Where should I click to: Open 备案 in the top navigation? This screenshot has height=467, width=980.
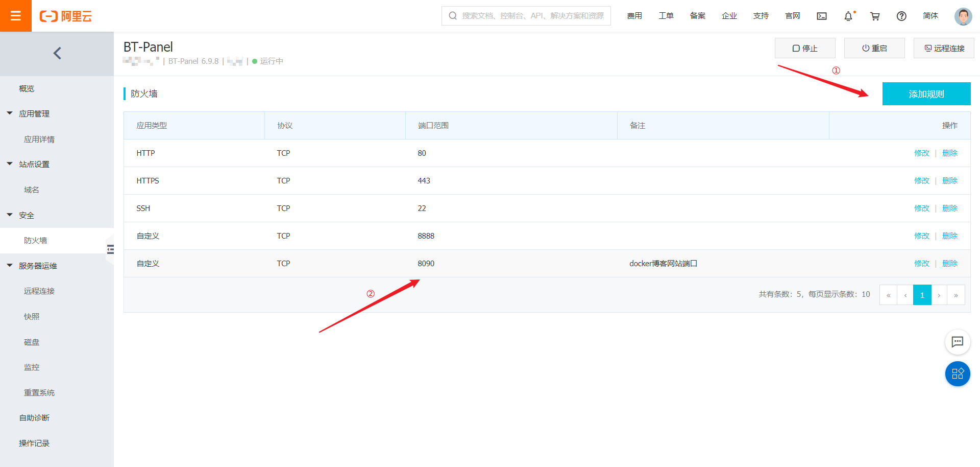pyautogui.click(x=698, y=16)
